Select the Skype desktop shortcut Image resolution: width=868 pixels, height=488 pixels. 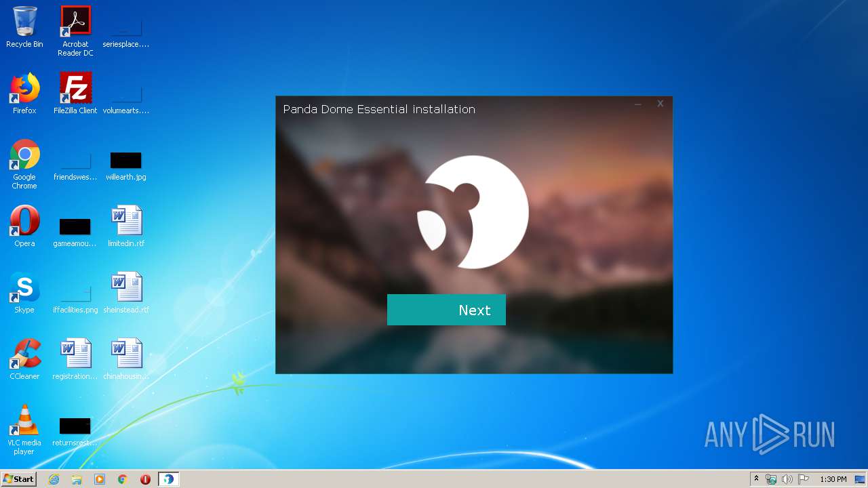24,293
